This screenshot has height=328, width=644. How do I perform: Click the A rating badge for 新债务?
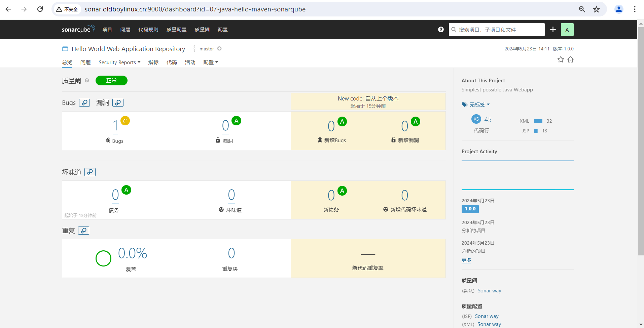[342, 191]
